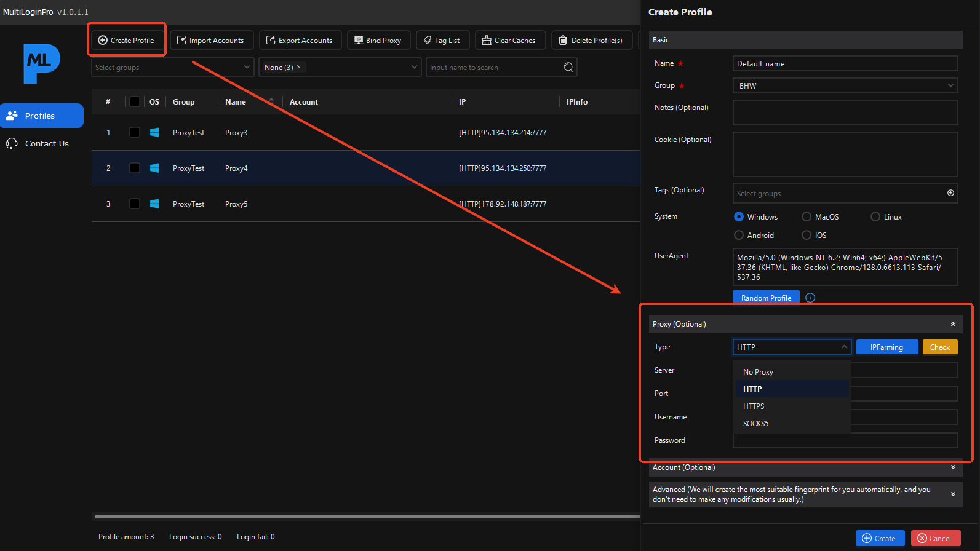Click the UserAgent text box
The width and height of the screenshot is (980, 551).
[x=845, y=267]
